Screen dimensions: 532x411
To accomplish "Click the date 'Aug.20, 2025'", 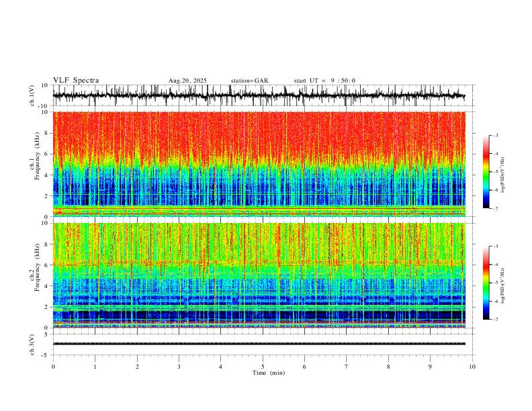I will 187,81.
